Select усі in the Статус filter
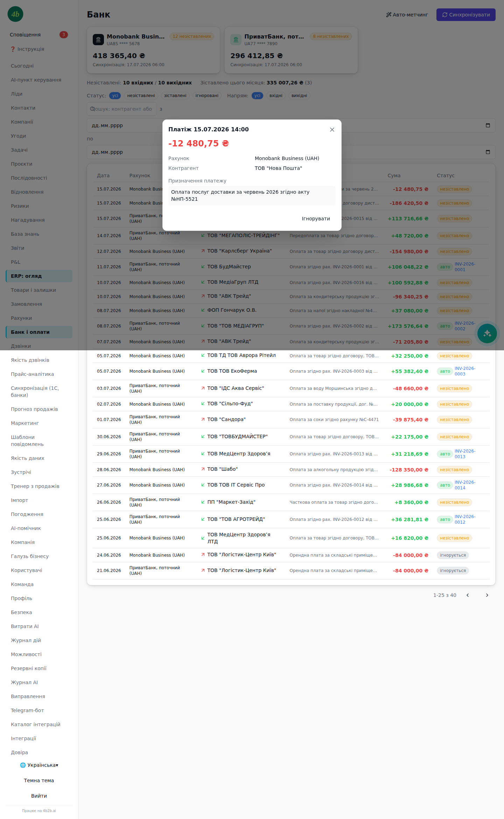This screenshot has width=504, height=819. coord(115,96)
